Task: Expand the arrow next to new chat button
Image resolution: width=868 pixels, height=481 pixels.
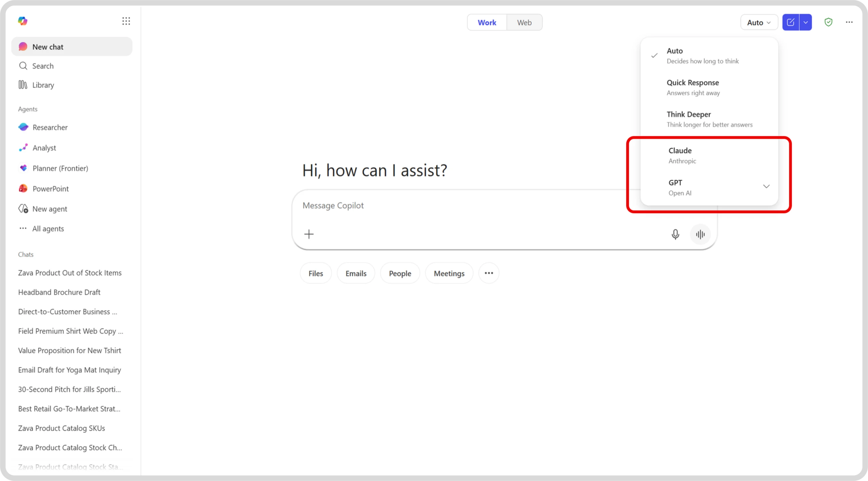Action: [x=806, y=22]
